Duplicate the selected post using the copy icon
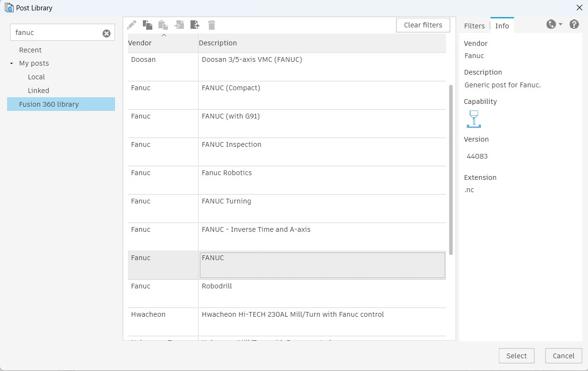This screenshot has width=588, height=371. tap(148, 25)
